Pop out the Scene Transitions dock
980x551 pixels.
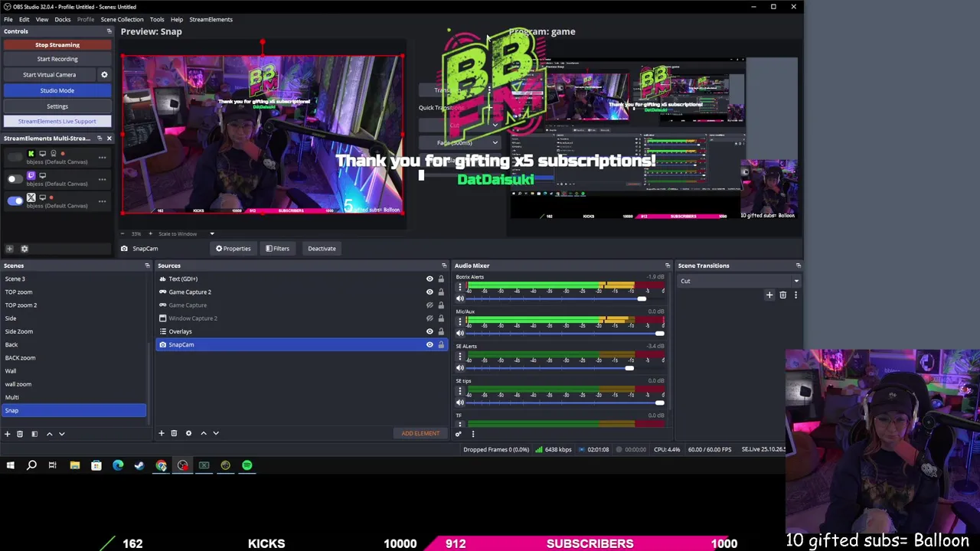799,266
